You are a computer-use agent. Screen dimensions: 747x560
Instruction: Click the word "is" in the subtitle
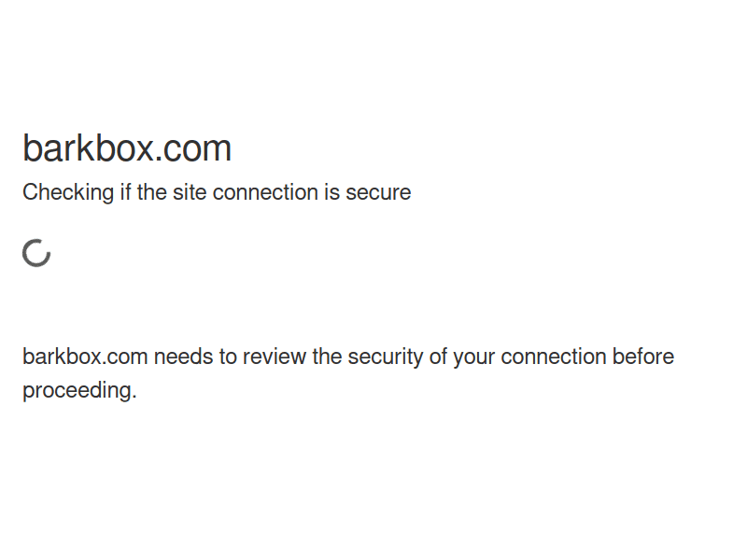pyautogui.click(x=332, y=192)
